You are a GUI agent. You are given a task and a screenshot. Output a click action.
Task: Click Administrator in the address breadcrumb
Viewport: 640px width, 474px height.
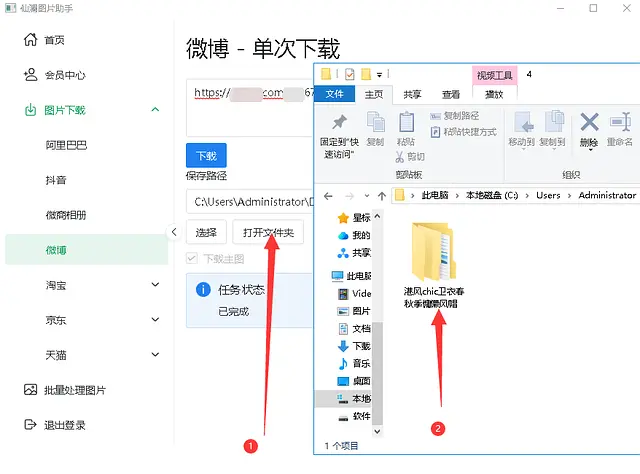point(607,196)
